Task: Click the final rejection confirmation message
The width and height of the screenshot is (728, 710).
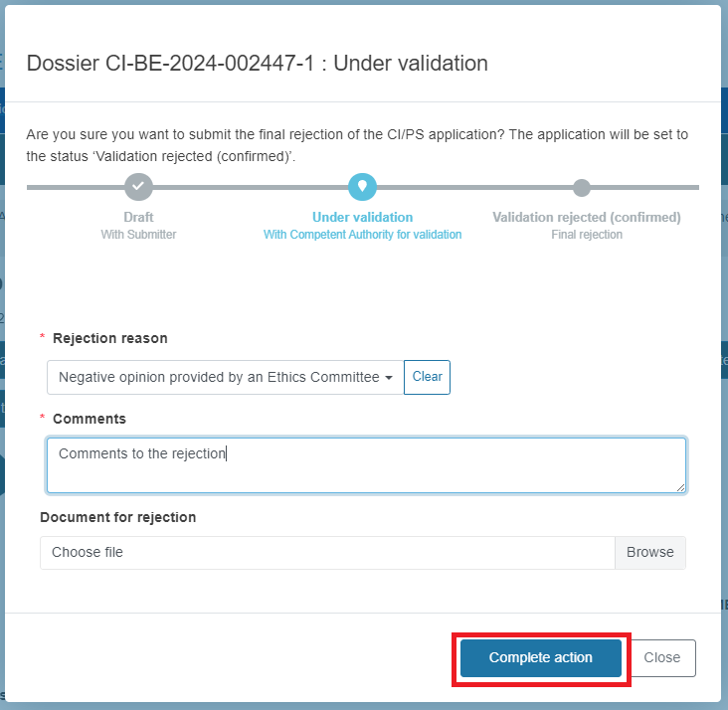Action: (357, 145)
